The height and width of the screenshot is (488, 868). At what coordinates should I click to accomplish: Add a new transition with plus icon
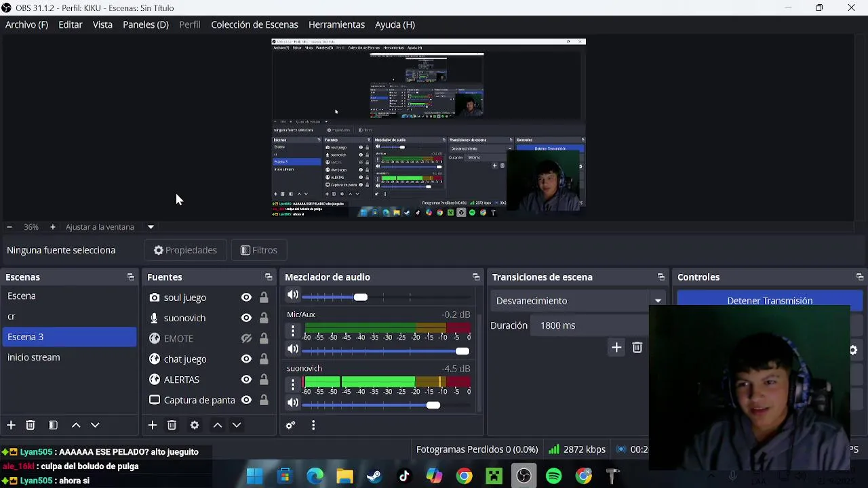[616, 348]
